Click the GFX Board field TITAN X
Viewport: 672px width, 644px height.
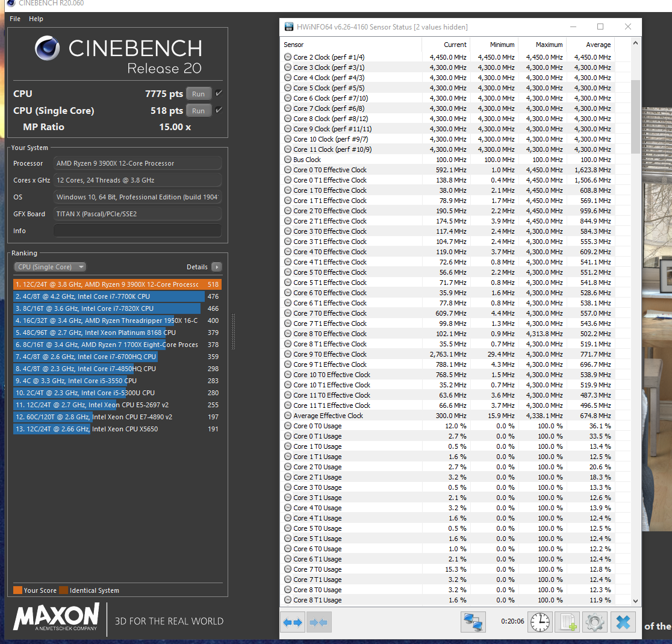137,214
